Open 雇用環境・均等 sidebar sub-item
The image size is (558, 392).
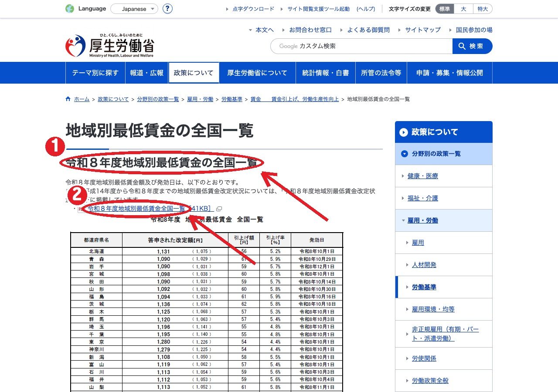(x=444, y=309)
